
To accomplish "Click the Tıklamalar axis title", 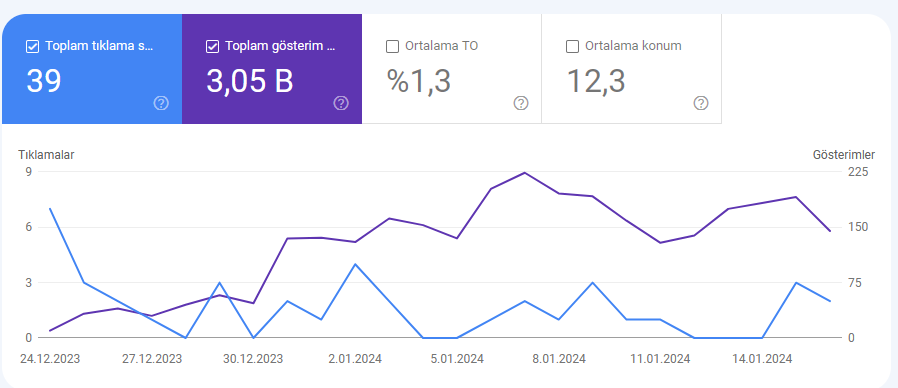I will pos(46,155).
